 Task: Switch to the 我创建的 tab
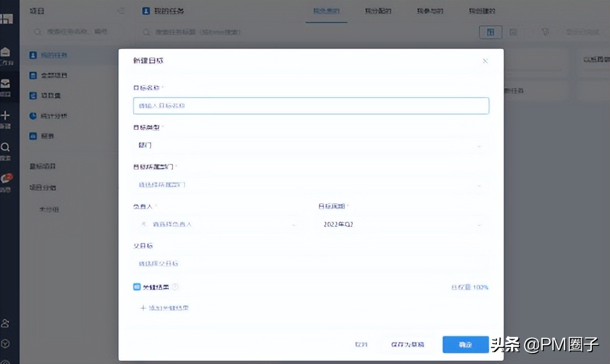click(x=481, y=11)
